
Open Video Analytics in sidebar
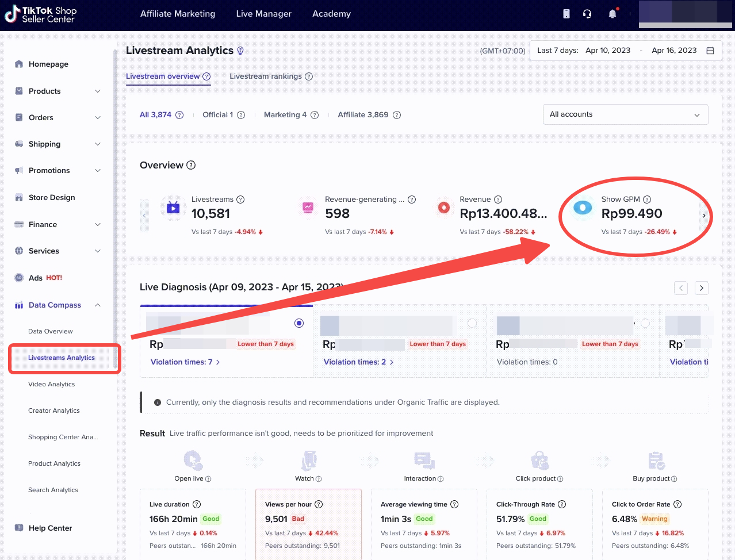tap(51, 384)
